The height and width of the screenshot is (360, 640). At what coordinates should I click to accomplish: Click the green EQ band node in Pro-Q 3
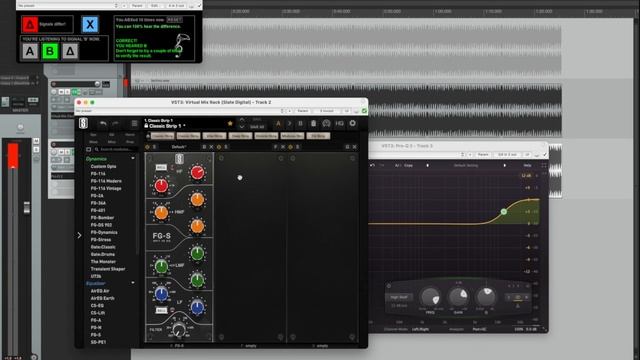pos(504,211)
